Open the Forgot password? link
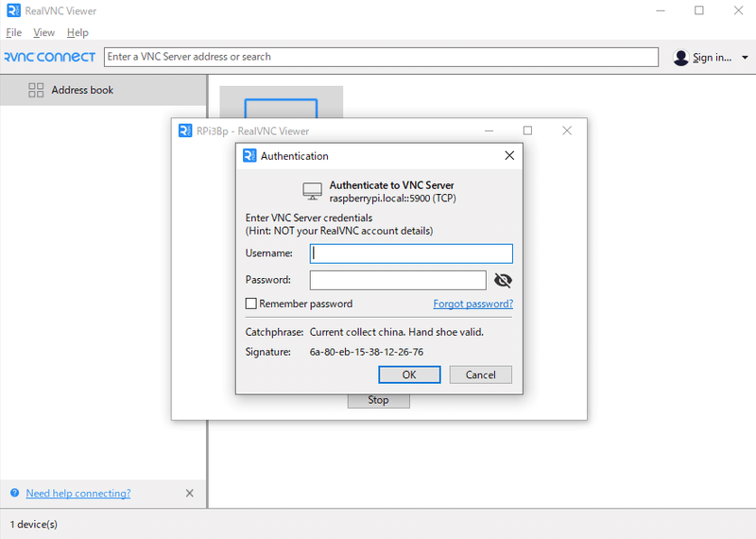This screenshot has height=539, width=756. [x=473, y=304]
